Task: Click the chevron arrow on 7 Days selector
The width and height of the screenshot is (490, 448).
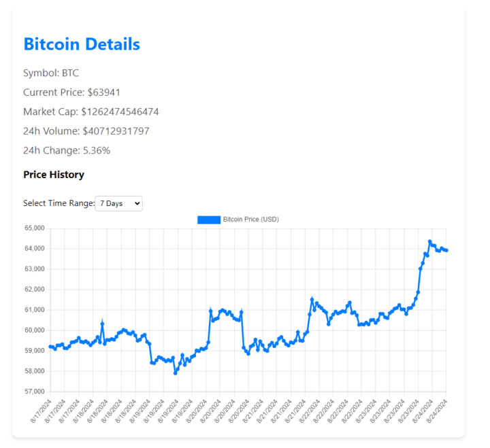Action: [137, 203]
